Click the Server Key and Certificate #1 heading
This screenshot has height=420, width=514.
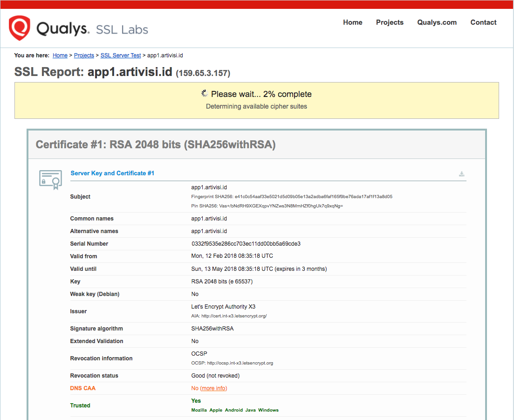[112, 173]
